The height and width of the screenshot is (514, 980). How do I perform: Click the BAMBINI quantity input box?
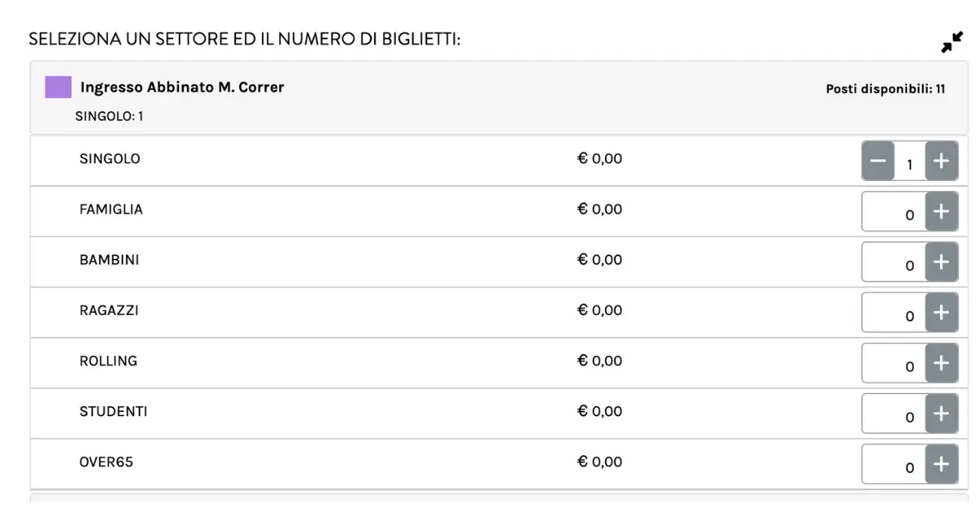point(893,262)
